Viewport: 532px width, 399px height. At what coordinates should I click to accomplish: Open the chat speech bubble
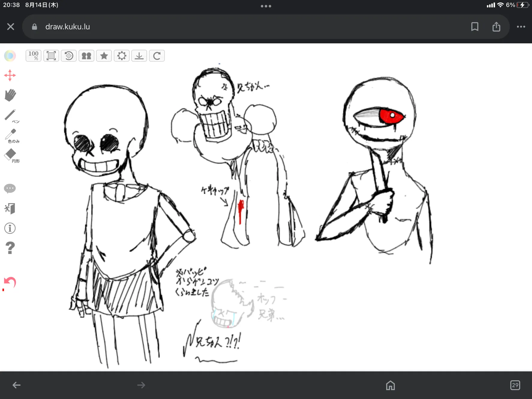click(x=10, y=188)
